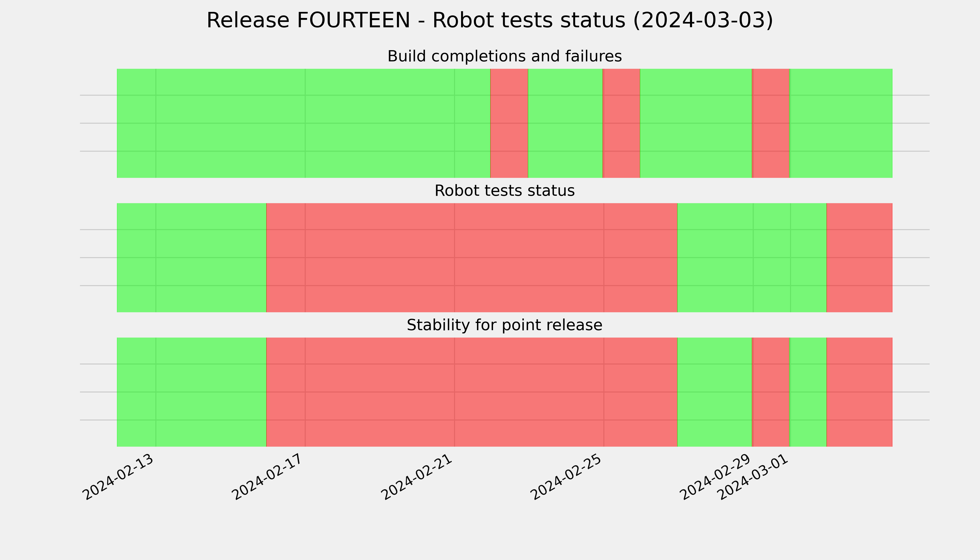Click the 'Robot tests status' subplot title
Viewport: 980px width, 560px height.
coord(504,191)
